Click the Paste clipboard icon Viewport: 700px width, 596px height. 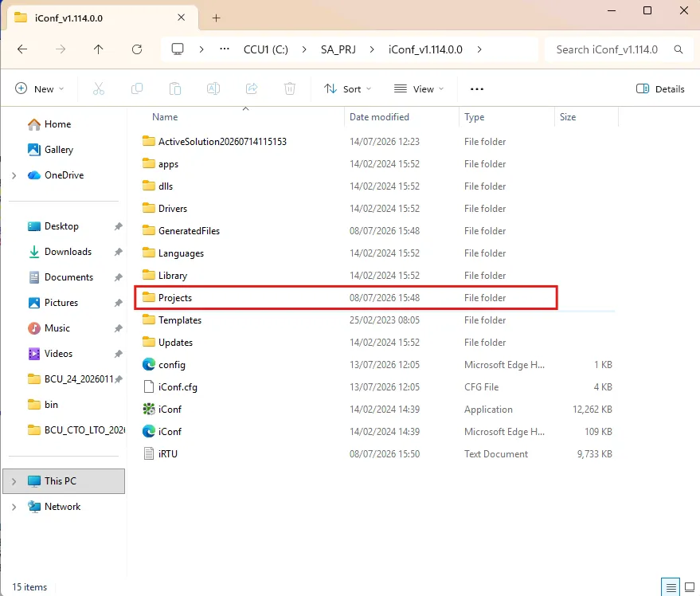pos(175,89)
